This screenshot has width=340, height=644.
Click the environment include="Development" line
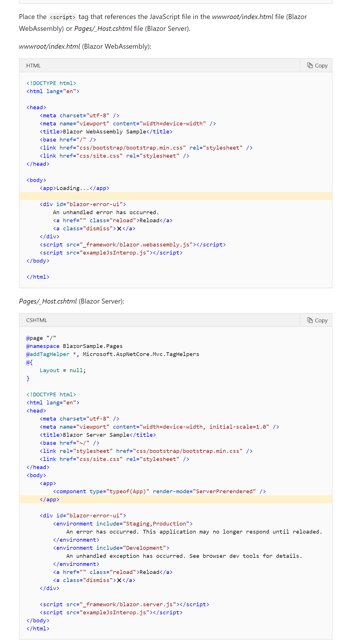[111, 548]
